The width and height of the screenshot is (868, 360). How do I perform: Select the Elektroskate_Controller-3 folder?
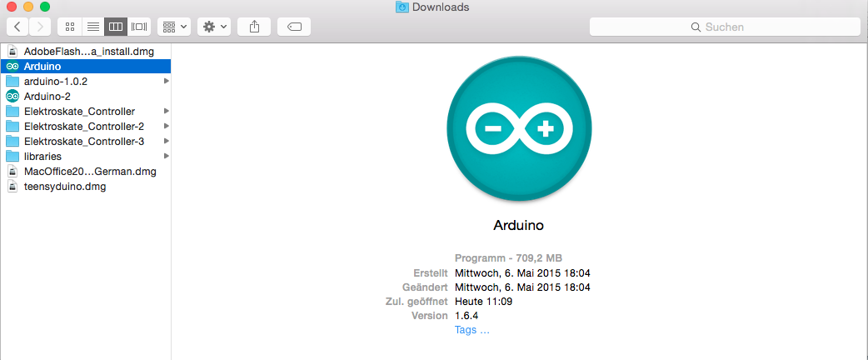[86, 141]
